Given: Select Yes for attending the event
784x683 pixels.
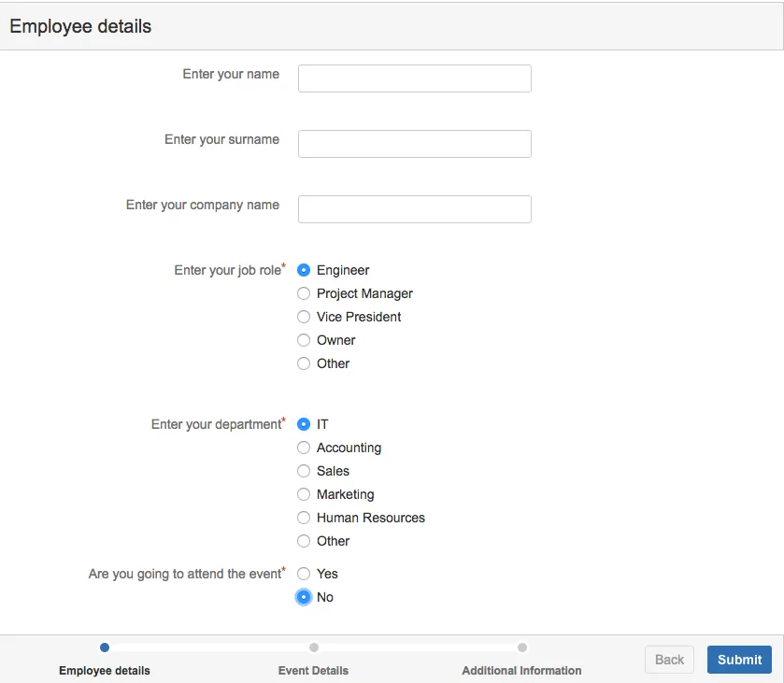Looking at the screenshot, I should click(304, 574).
